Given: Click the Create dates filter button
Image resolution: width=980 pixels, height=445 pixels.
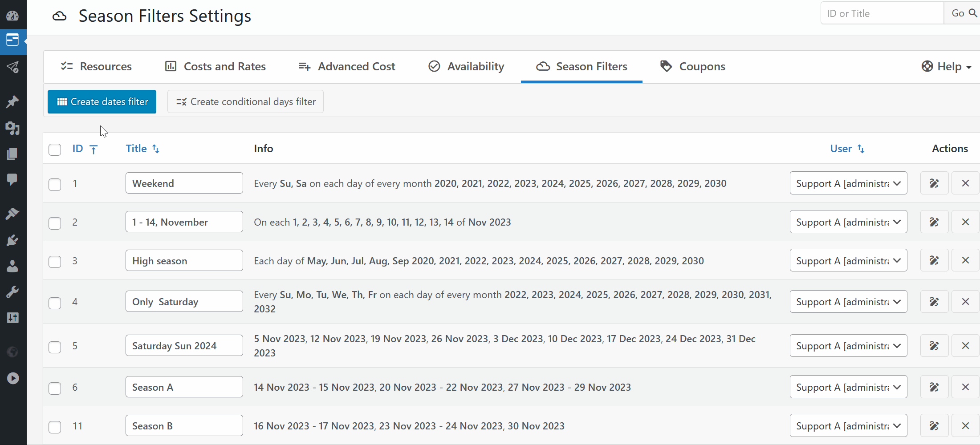Looking at the screenshot, I should [x=102, y=101].
